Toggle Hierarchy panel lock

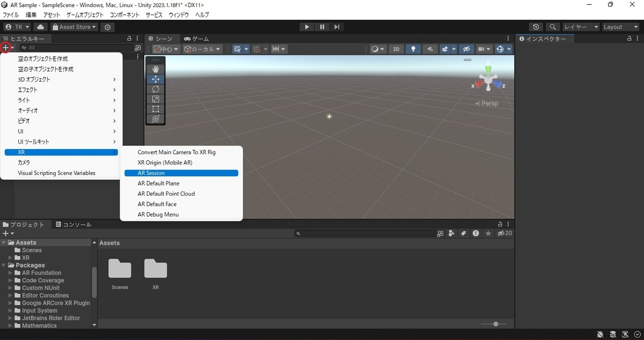129,39
